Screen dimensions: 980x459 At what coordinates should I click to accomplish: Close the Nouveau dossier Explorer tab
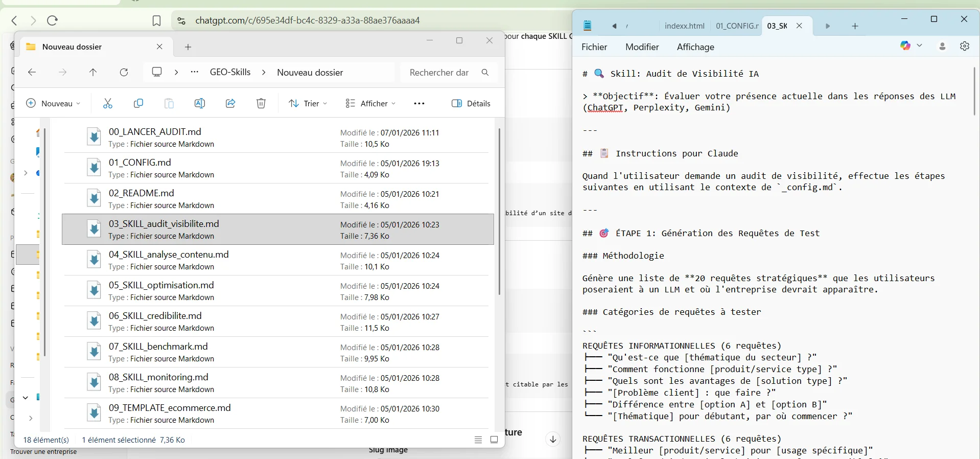click(159, 47)
